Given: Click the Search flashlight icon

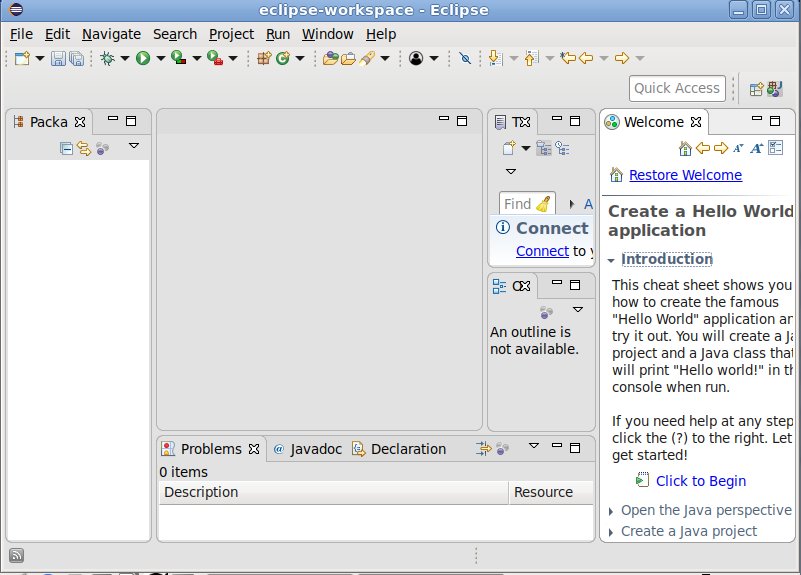Looking at the screenshot, I should coord(367,58).
